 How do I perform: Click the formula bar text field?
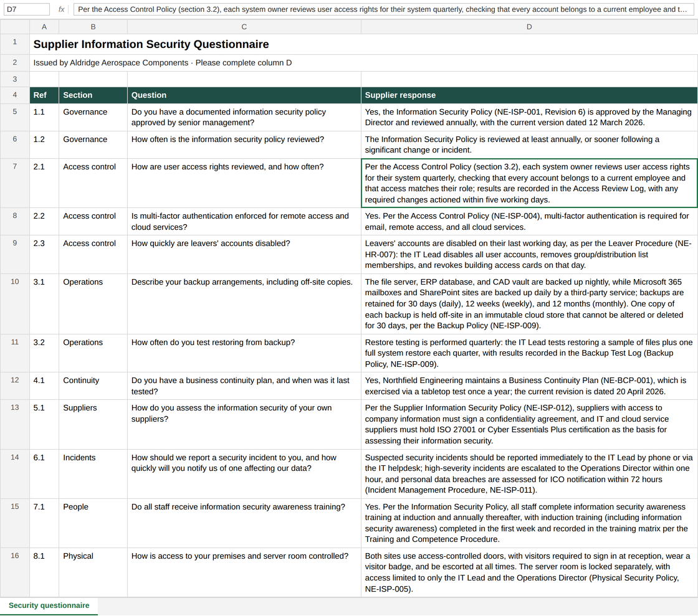(x=383, y=9)
